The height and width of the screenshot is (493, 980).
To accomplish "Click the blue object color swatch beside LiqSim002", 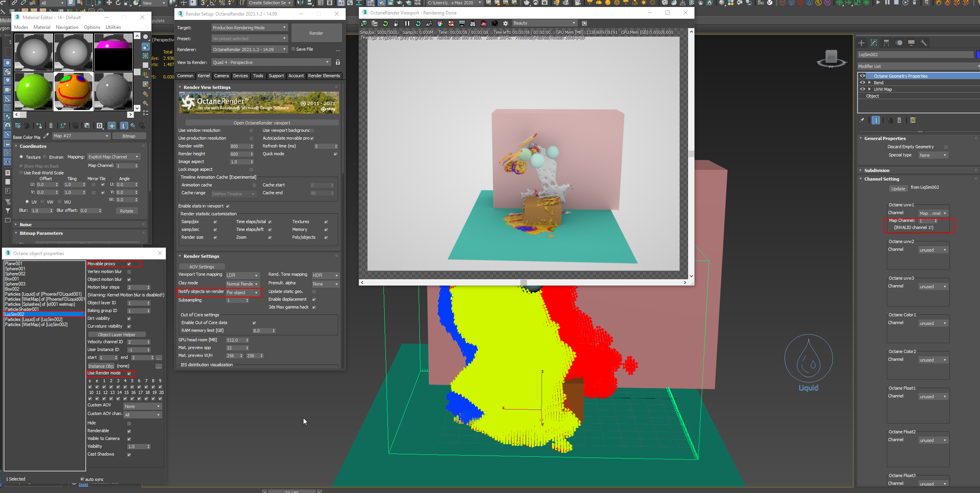I will point(978,55).
